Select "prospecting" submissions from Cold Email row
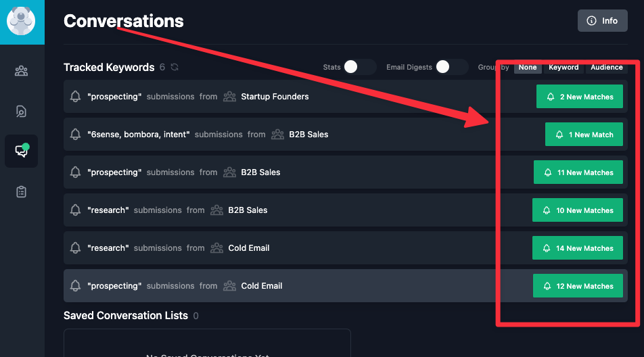The width and height of the screenshot is (644, 357). point(346,285)
